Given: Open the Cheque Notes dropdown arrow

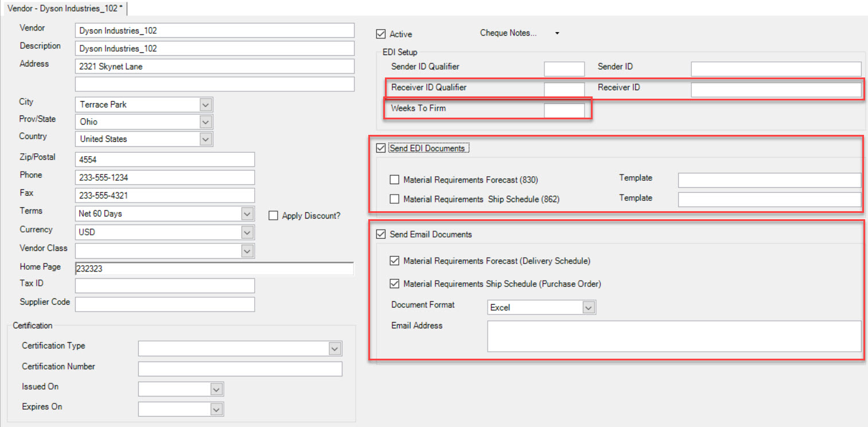Looking at the screenshot, I should click(557, 33).
